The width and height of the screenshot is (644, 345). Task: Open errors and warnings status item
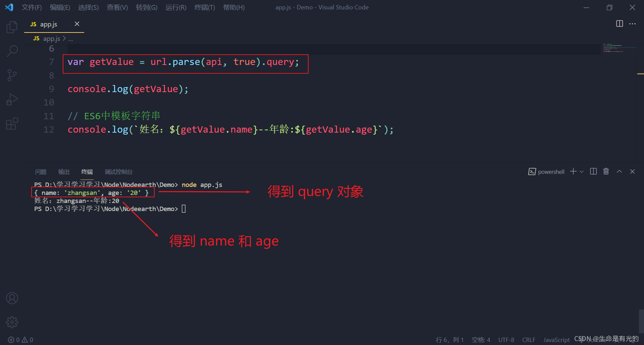point(20,340)
